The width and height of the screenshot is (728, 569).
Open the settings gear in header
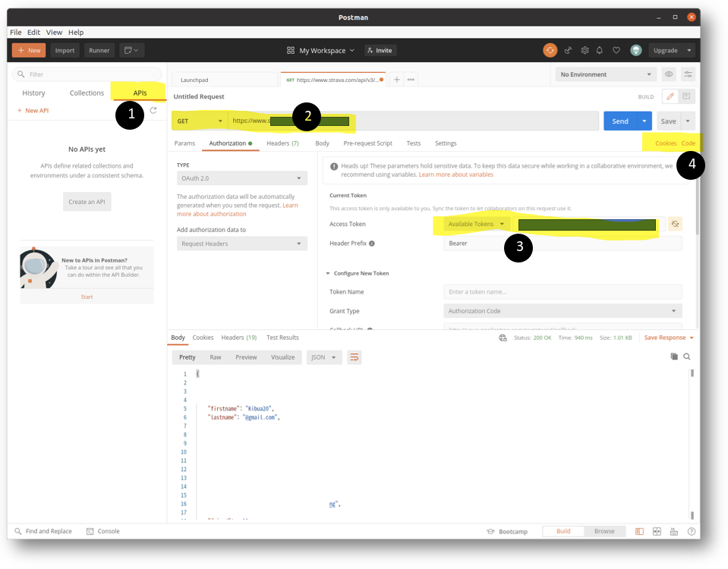click(585, 50)
